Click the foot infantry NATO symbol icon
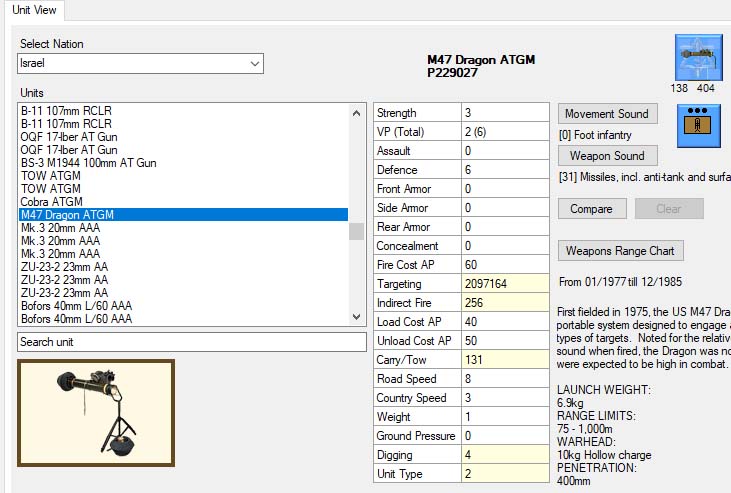 click(698, 125)
